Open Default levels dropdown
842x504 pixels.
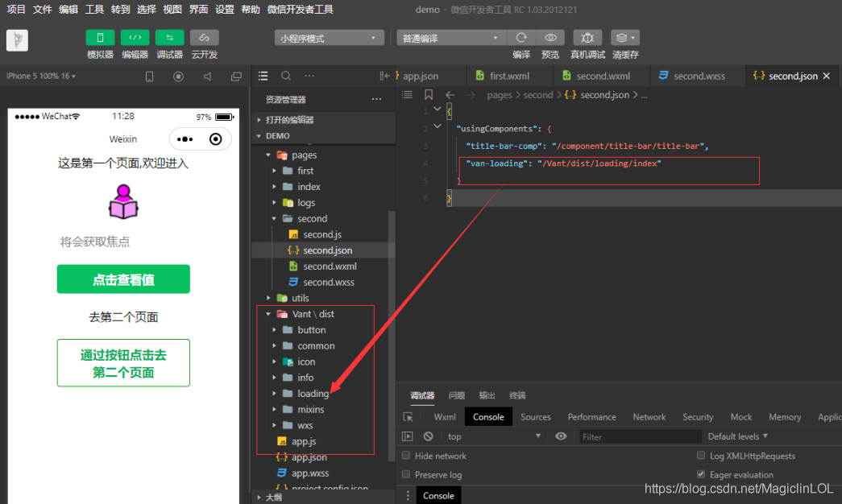[x=738, y=436]
